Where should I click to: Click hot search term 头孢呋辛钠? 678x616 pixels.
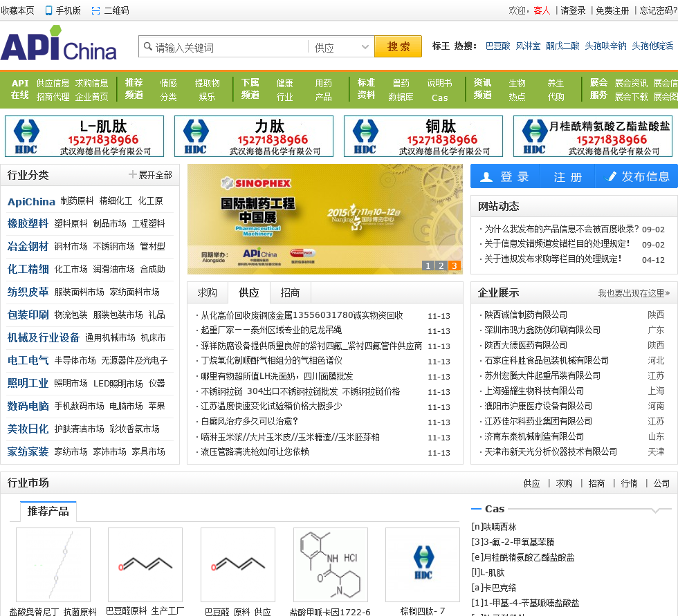point(605,46)
